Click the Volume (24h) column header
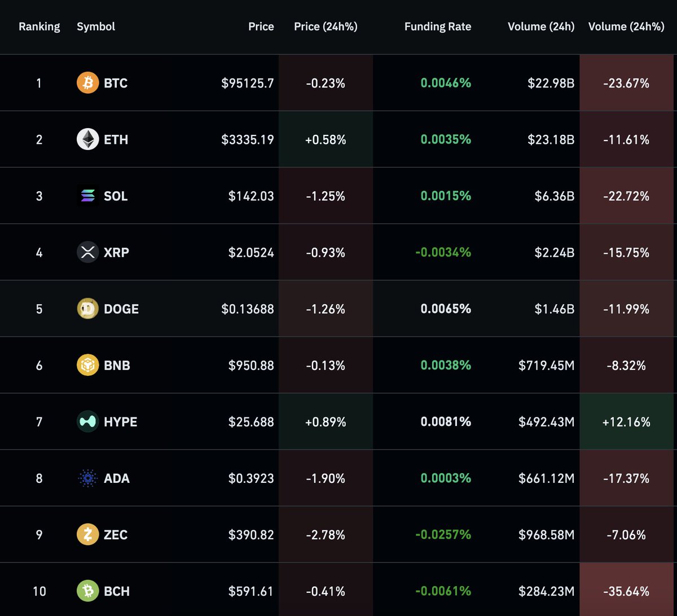Image resolution: width=677 pixels, height=616 pixels. [x=540, y=27]
